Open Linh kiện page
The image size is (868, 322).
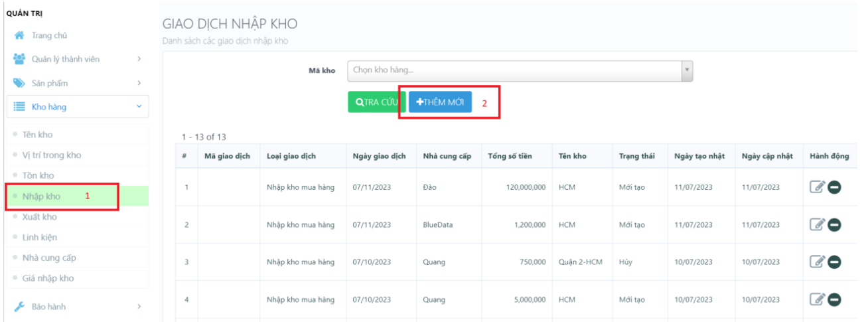[40, 237]
